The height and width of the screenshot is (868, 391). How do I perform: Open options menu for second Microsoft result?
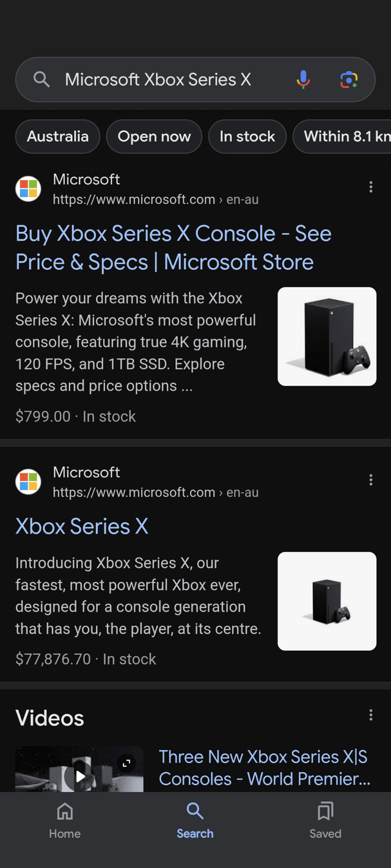tap(371, 480)
